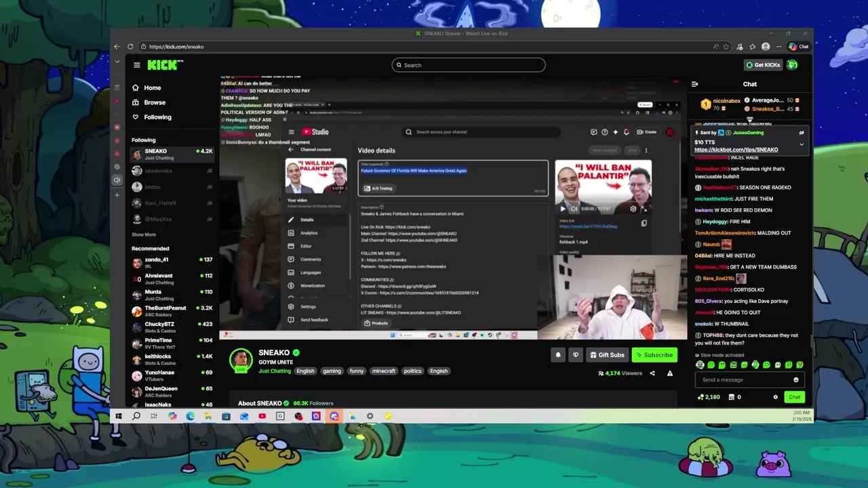Add a new item to browser sidebar
The width and height of the screenshot is (868, 488).
coord(117,195)
